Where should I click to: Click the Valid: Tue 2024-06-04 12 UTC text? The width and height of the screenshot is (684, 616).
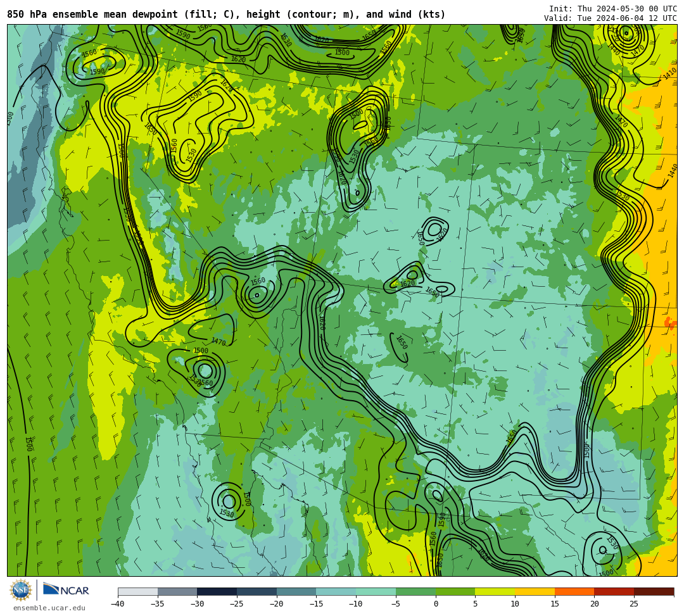tap(611, 18)
